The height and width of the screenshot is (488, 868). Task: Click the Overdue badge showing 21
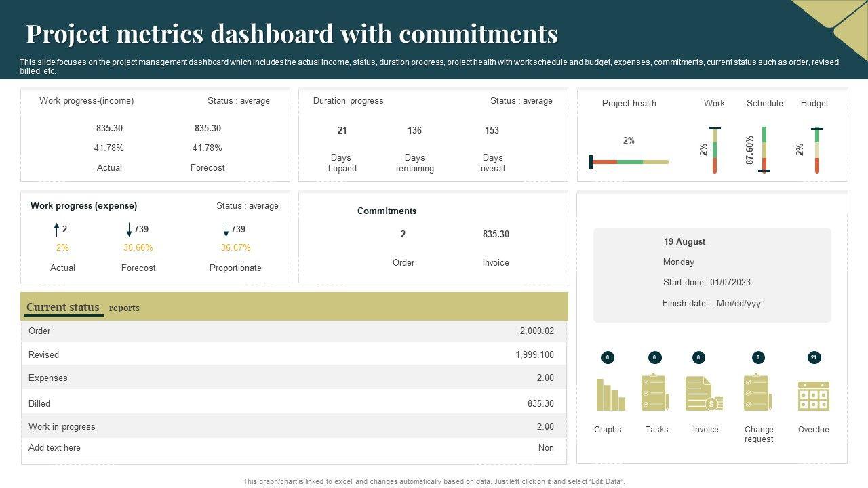point(813,357)
